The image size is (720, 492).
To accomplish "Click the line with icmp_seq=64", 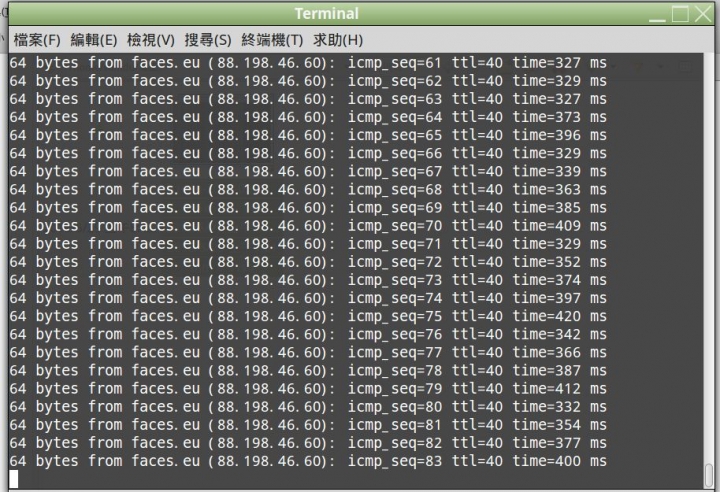I will [308, 117].
